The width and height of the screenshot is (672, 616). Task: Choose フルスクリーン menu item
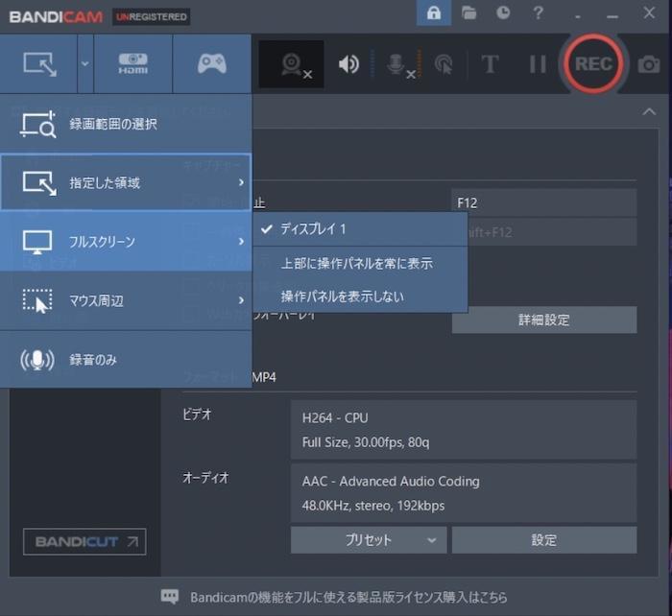[x=126, y=242]
